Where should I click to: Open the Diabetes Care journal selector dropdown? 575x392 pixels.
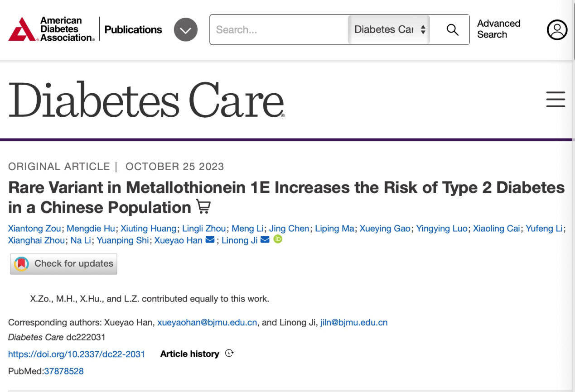(x=389, y=30)
